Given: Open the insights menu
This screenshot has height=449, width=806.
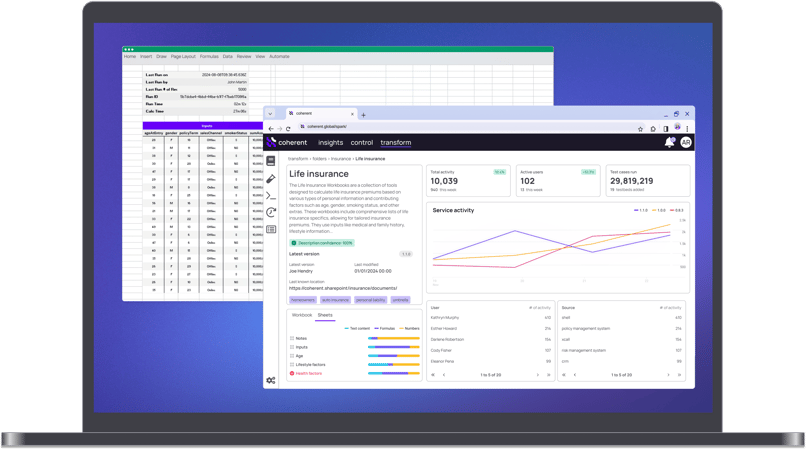Looking at the screenshot, I should (x=331, y=142).
